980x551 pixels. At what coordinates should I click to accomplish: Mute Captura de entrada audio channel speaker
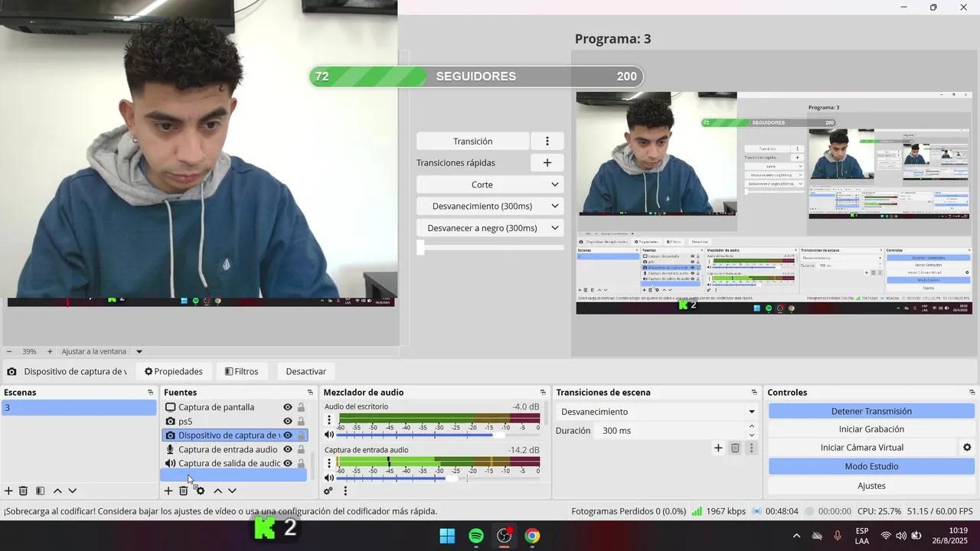[329, 478]
